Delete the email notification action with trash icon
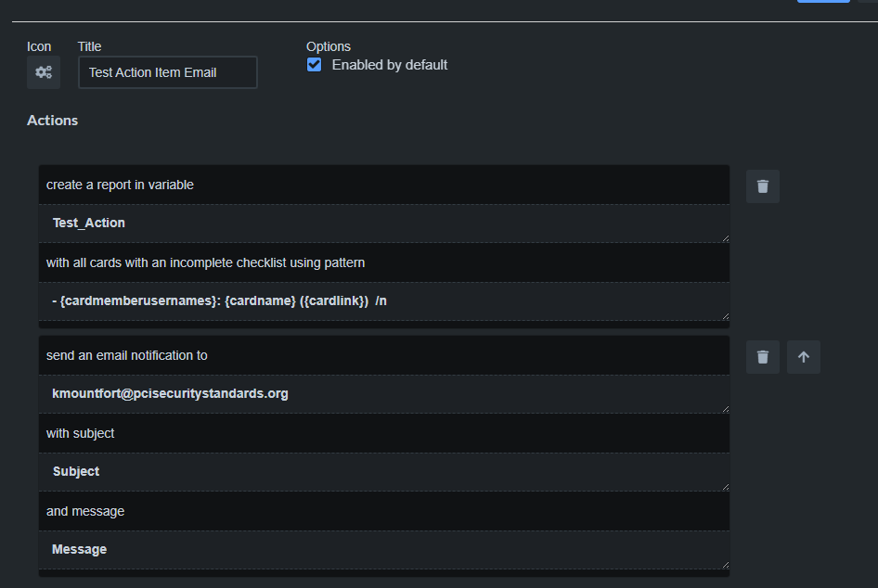Viewport: 878px width, 588px height. 762,356
